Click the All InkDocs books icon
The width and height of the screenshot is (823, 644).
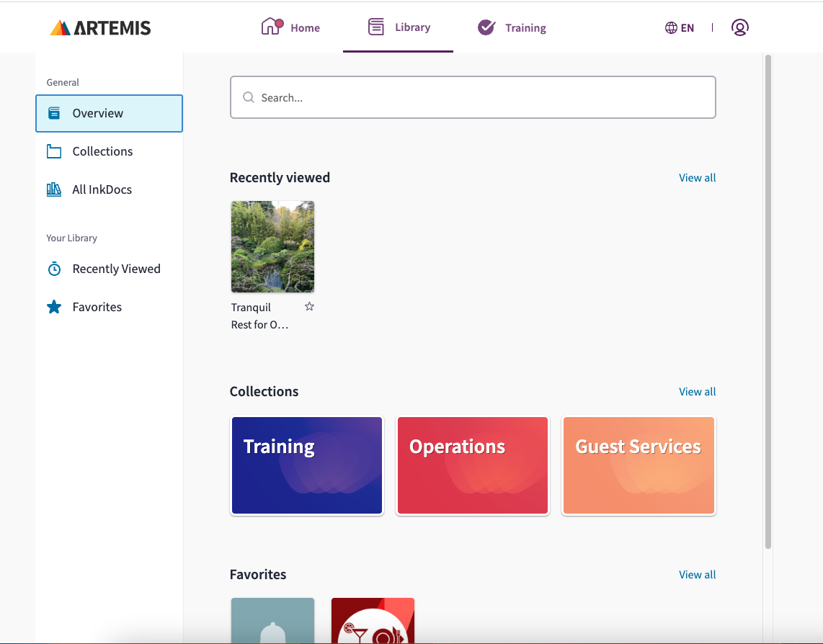click(x=54, y=189)
